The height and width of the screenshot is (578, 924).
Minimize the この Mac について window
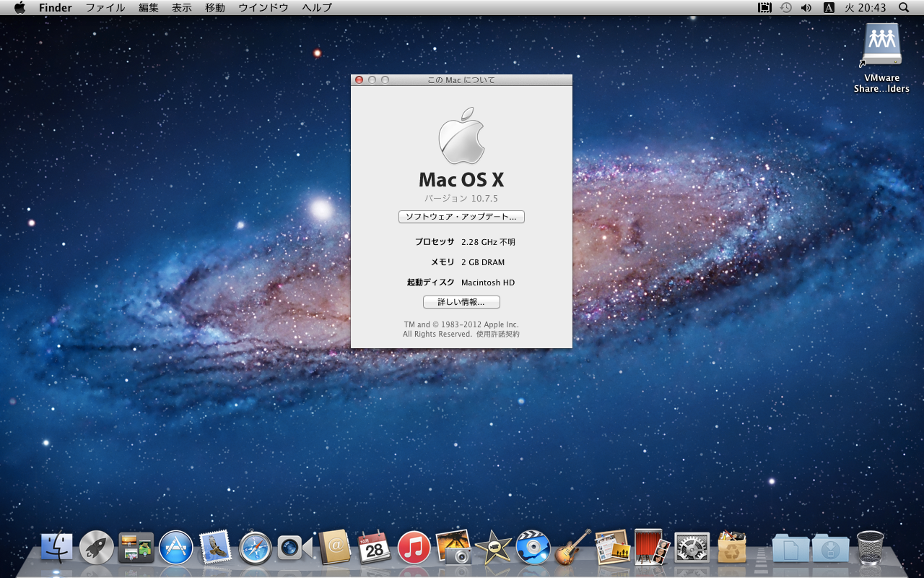click(372, 80)
